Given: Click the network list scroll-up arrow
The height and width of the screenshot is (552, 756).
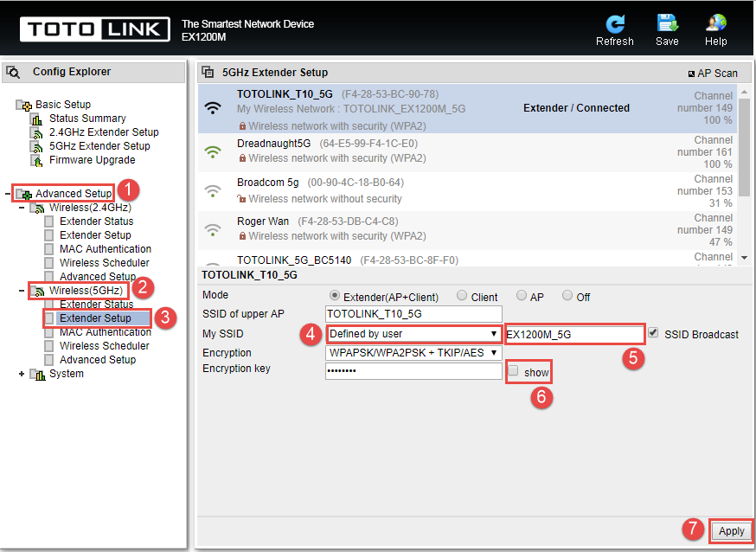Looking at the screenshot, I should coord(744,92).
